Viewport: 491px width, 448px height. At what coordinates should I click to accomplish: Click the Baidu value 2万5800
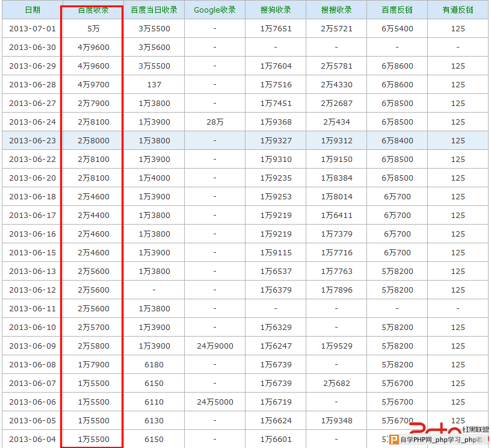(x=93, y=346)
